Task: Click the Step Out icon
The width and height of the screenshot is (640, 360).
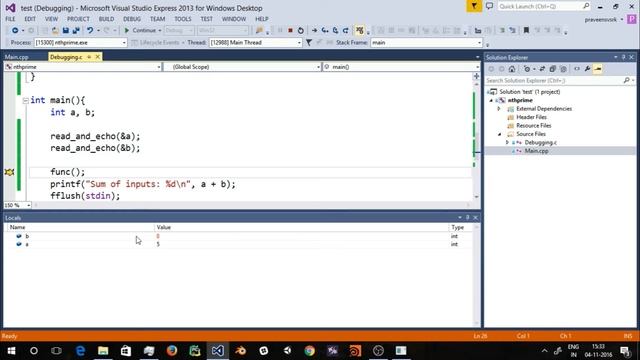Action: coord(345,31)
